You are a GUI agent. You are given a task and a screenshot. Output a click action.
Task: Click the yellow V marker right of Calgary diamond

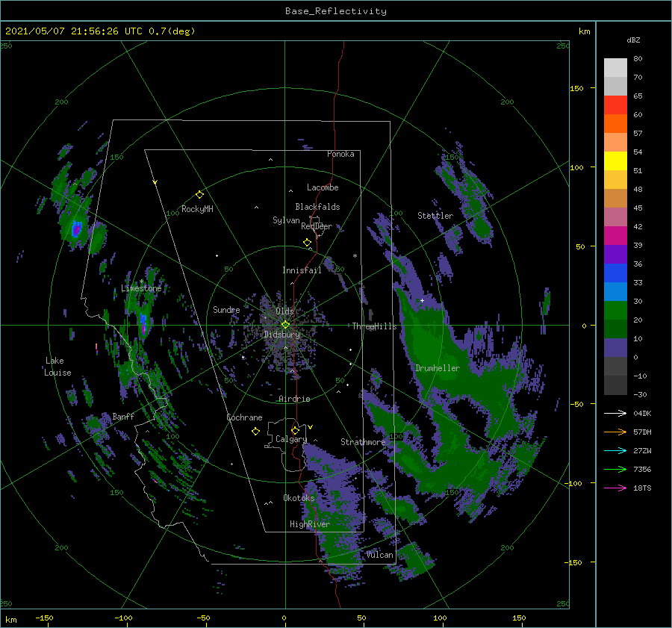point(311,427)
